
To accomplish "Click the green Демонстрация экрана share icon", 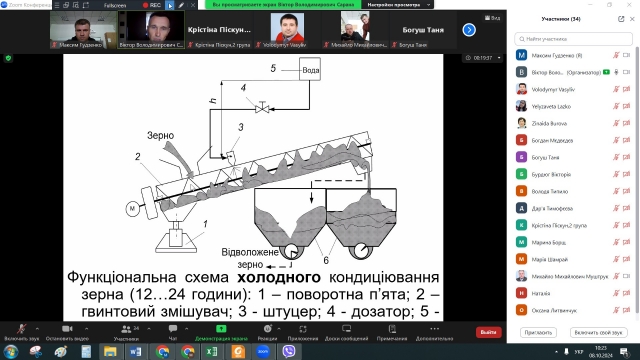I will [x=221, y=329].
